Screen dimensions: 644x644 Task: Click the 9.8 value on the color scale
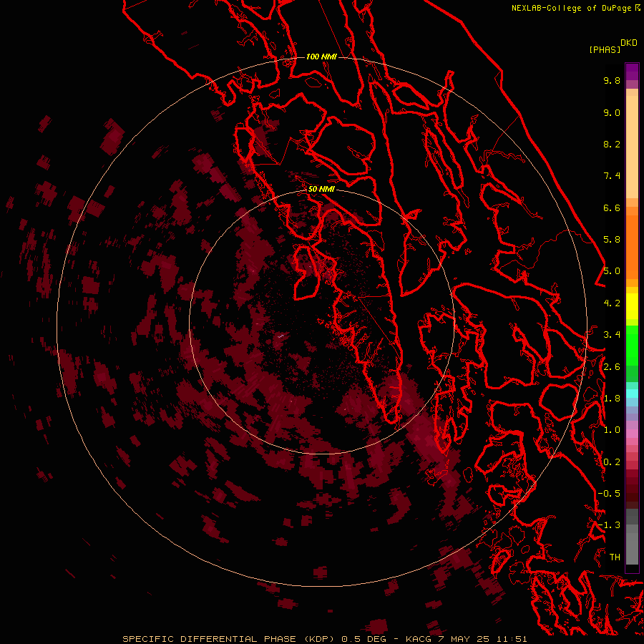pyautogui.click(x=612, y=81)
